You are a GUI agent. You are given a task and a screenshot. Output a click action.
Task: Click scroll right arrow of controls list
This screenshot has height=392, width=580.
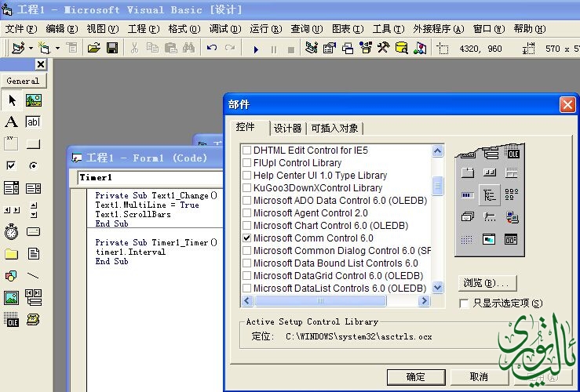point(425,301)
